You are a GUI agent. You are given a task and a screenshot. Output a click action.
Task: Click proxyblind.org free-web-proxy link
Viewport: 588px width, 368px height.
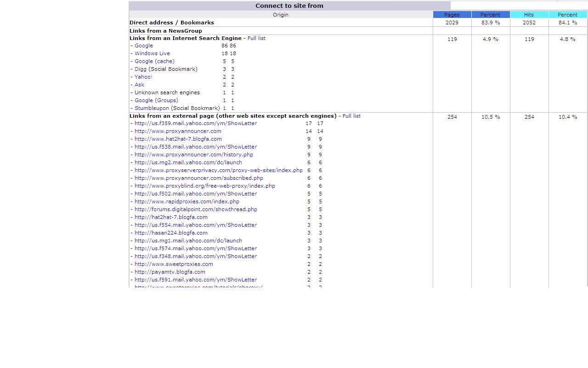tap(205, 186)
